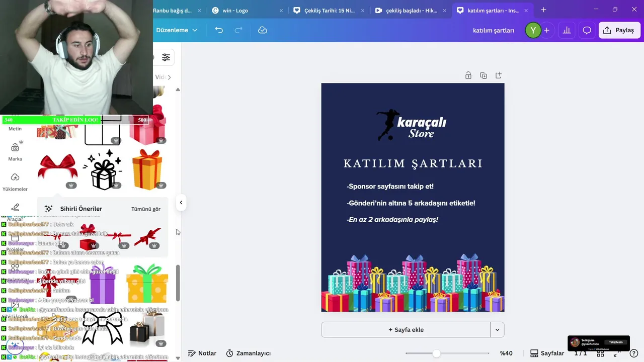Click the Takiptesin button in Instagram widget
Image resolution: width=644 pixels, height=362 pixels.
point(616,342)
